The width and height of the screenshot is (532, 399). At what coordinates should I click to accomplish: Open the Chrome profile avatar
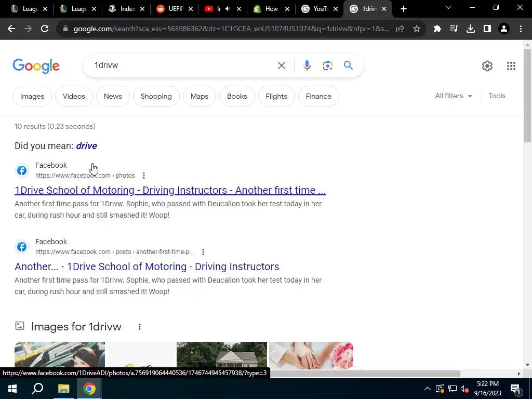click(x=504, y=29)
